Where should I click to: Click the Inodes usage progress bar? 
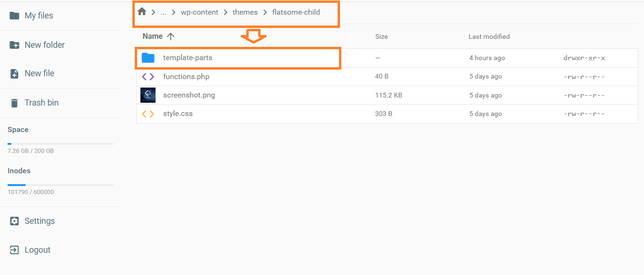(x=61, y=185)
